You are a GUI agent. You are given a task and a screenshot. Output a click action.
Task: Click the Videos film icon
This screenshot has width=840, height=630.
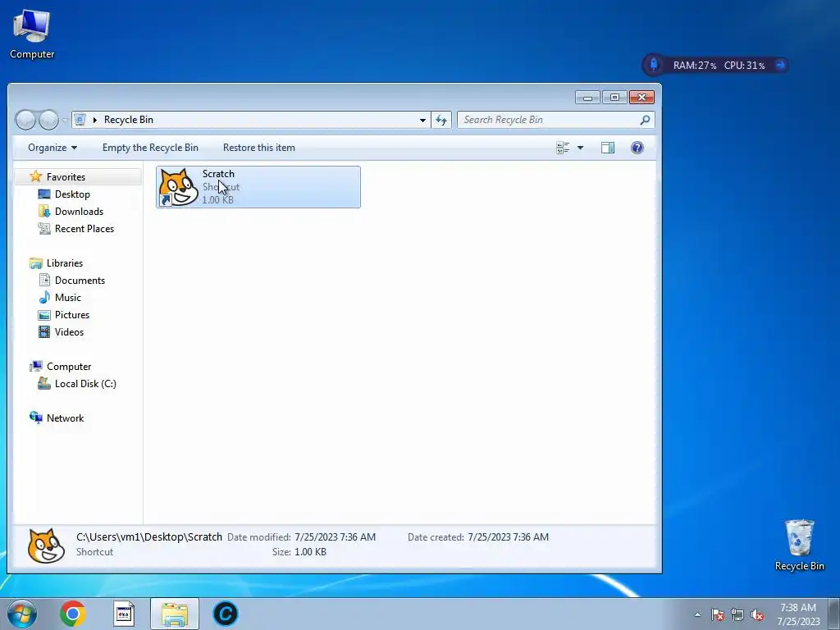click(x=44, y=332)
